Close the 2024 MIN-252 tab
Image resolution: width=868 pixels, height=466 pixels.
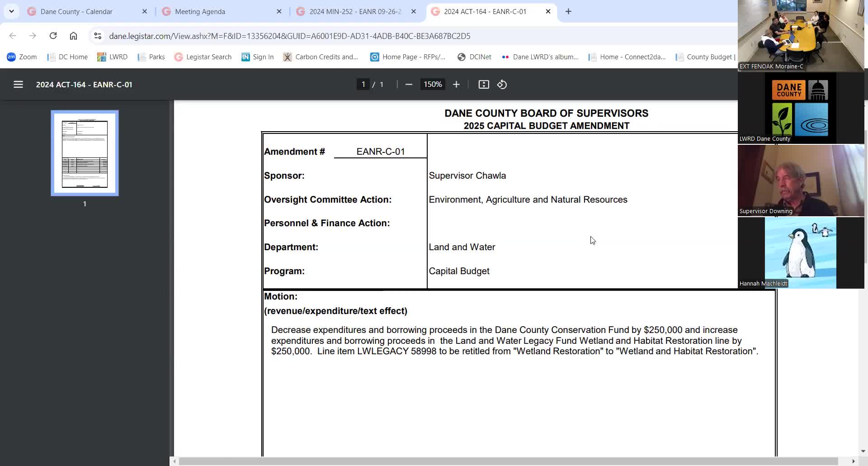pyautogui.click(x=414, y=11)
